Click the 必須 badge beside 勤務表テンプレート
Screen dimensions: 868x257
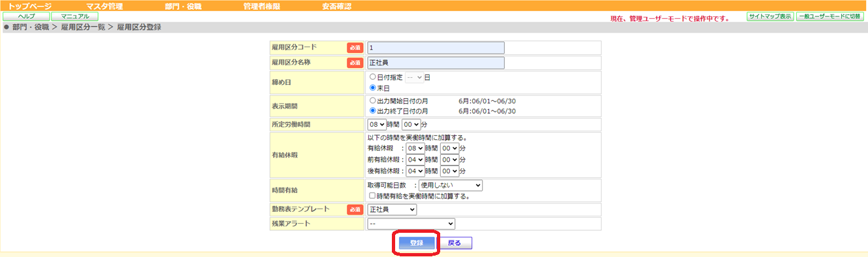[355, 210]
